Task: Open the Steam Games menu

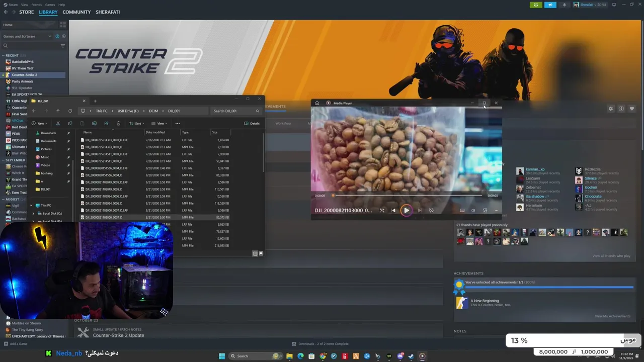Action: pos(50,5)
